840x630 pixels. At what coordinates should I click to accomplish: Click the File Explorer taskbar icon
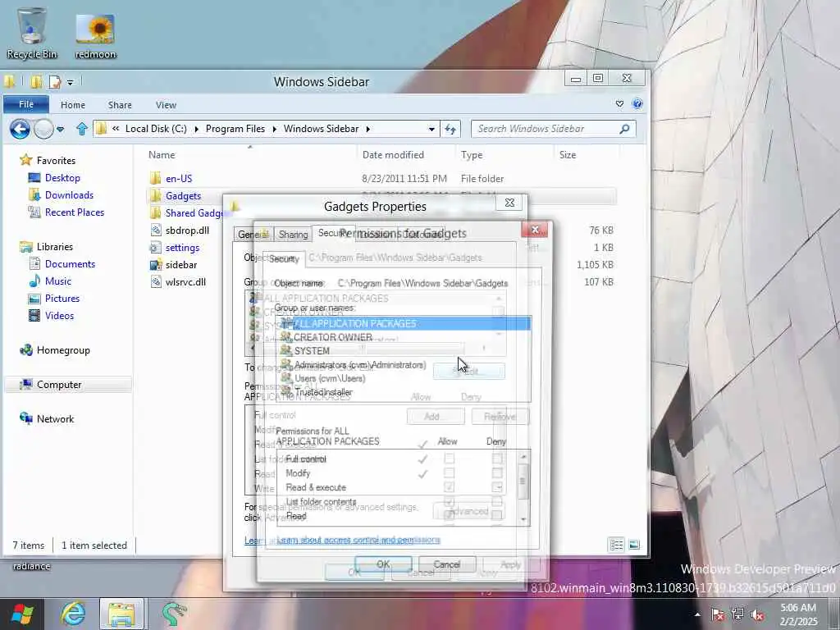tap(121, 614)
